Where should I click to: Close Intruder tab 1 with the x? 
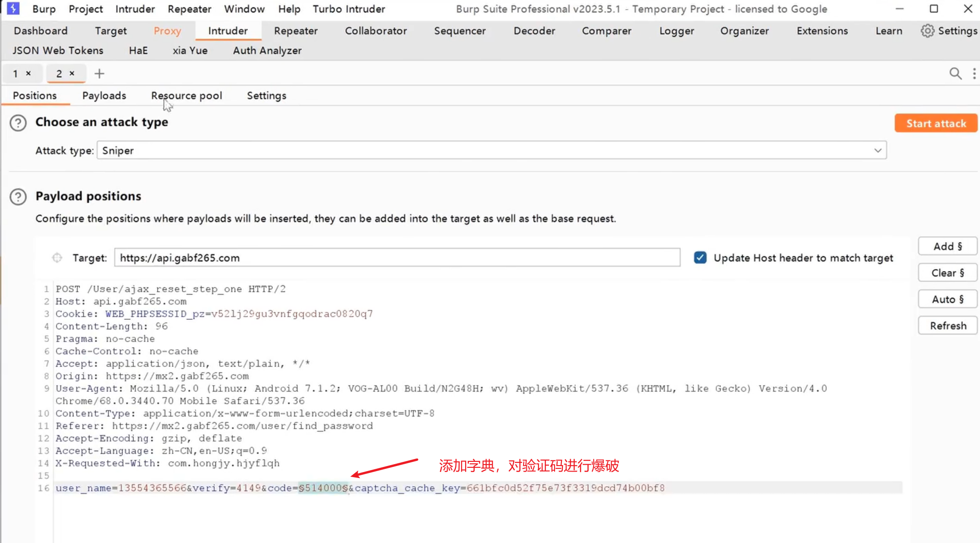pyautogui.click(x=29, y=73)
